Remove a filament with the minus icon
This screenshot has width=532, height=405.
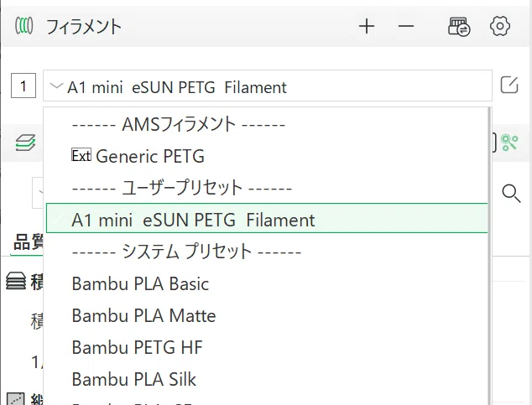pyautogui.click(x=406, y=27)
